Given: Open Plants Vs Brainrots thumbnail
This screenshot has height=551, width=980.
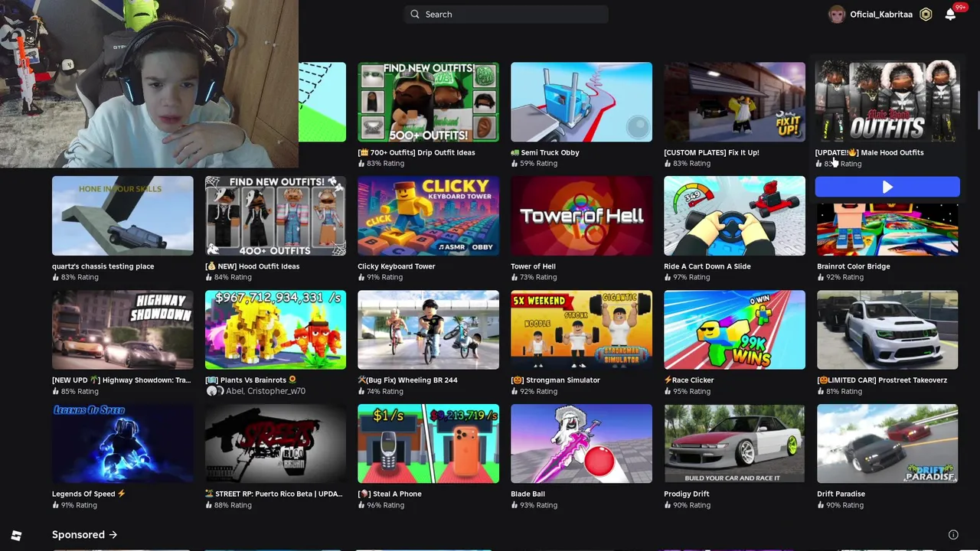Looking at the screenshot, I should click(275, 330).
